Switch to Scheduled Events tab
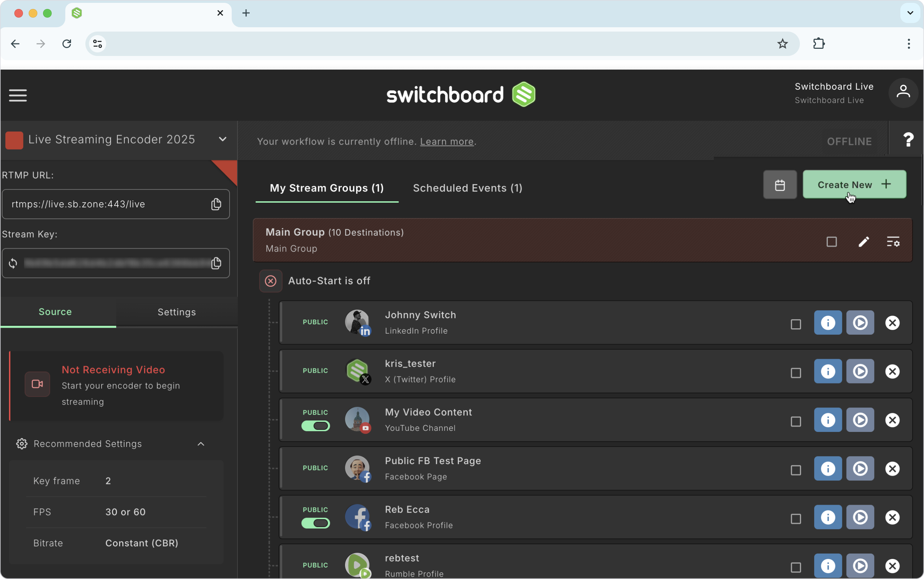The width and height of the screenshot is (924, 579). coord(467,188)
